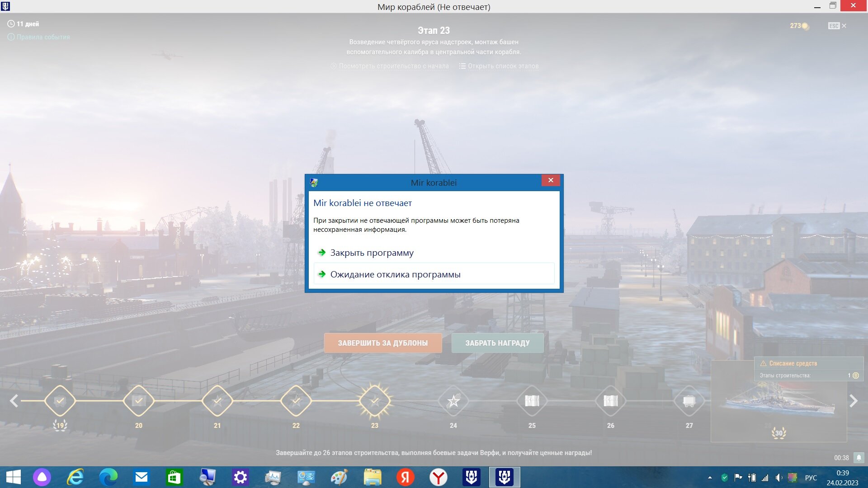Click the active Mir korablei taskbar icon
The width and height of the screenshot is (868, 488).
tap(505, 477)
